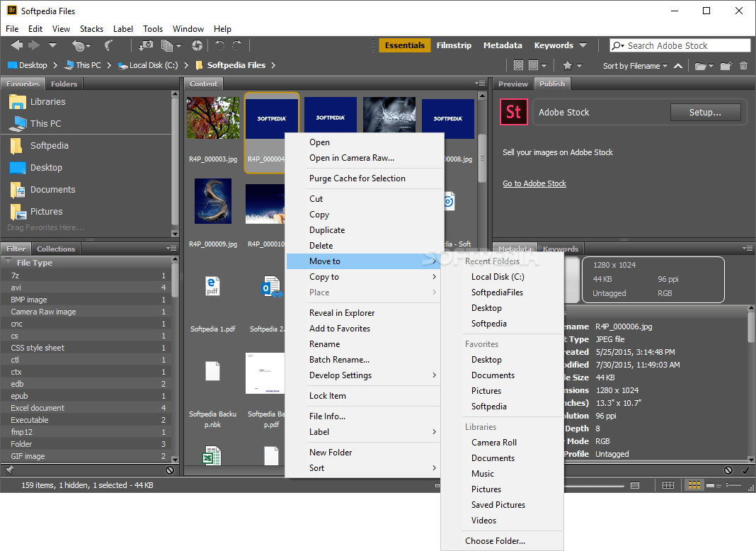Select Reveal in Explorer
The height and width of the screenshot is (551, 756).
342,313
